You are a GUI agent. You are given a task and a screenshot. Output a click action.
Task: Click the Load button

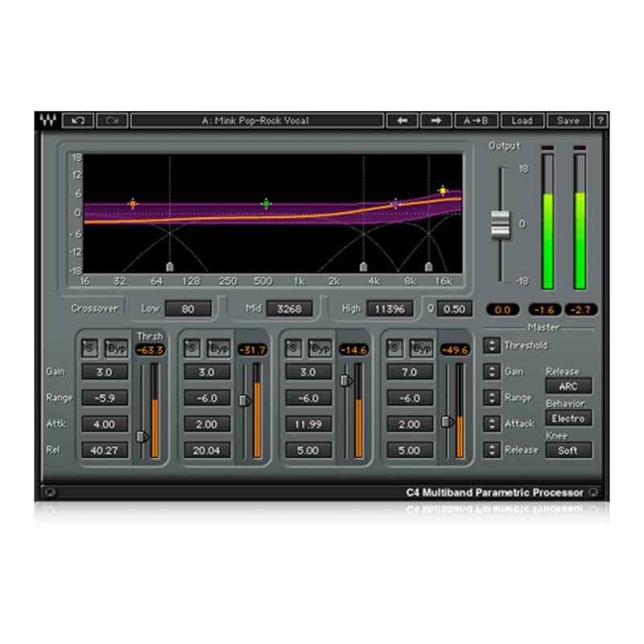coord(522,121)
